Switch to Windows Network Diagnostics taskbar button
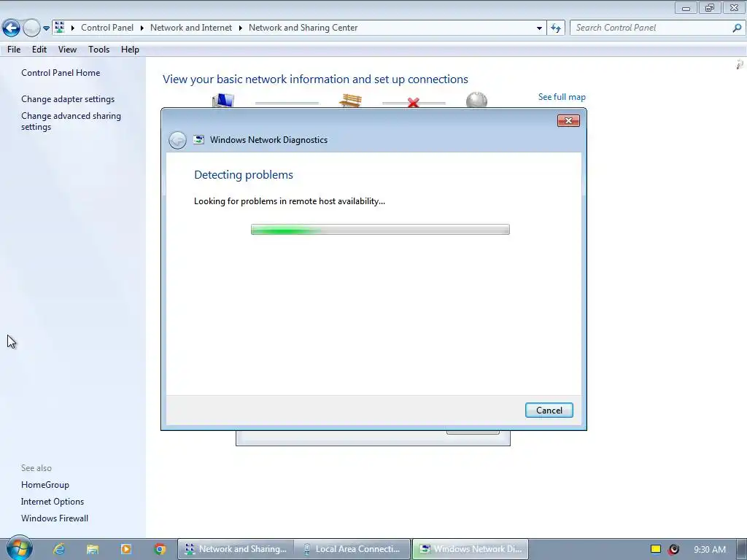This screenshot has height=560, width=747. click(471, 549)
